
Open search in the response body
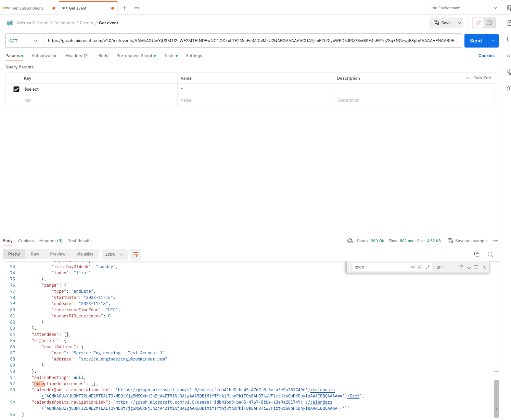click(490, 254)
